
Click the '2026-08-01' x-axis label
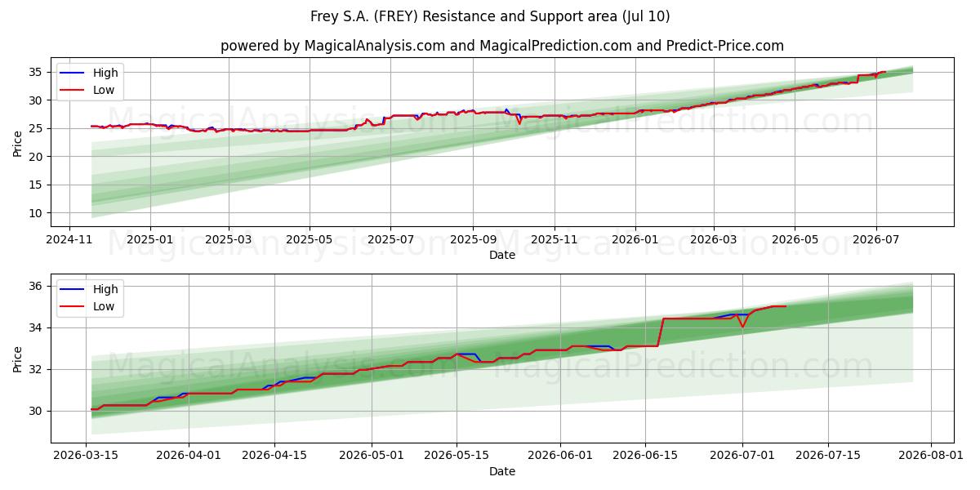click(x=931, y=457)
